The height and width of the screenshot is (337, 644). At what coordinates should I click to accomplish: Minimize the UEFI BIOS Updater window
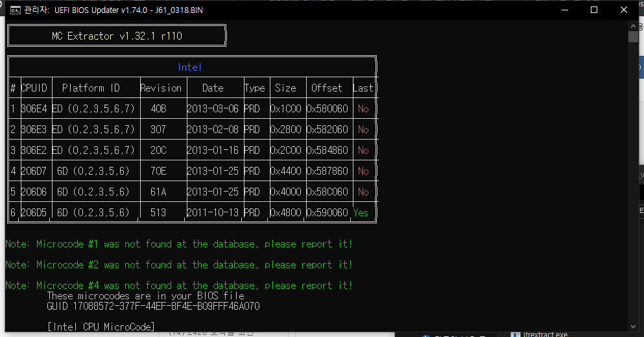pos(565,10)
